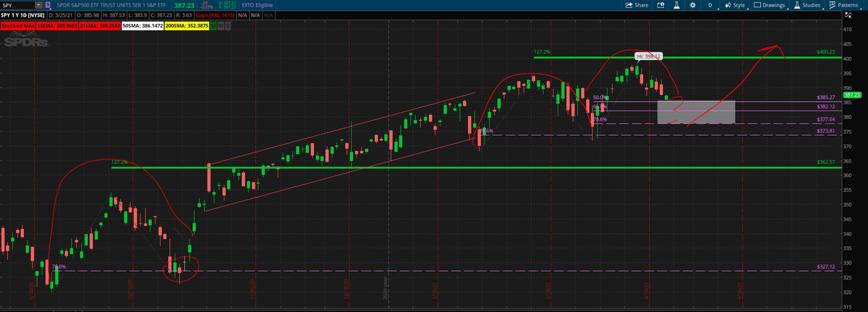Click the SPDR S&P500 ETF TRUST description
The width and height of the screenshot is (868, 312).
(x=111, y=5)
